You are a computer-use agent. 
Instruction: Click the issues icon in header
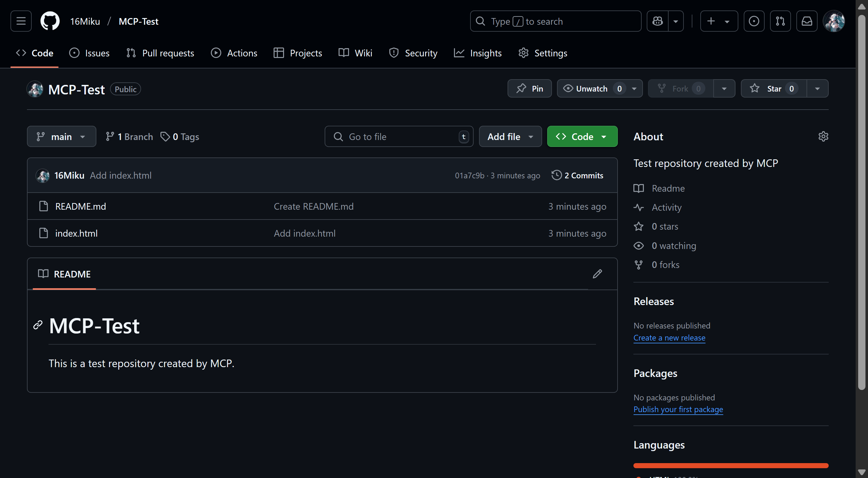click(x=754, y=21)
